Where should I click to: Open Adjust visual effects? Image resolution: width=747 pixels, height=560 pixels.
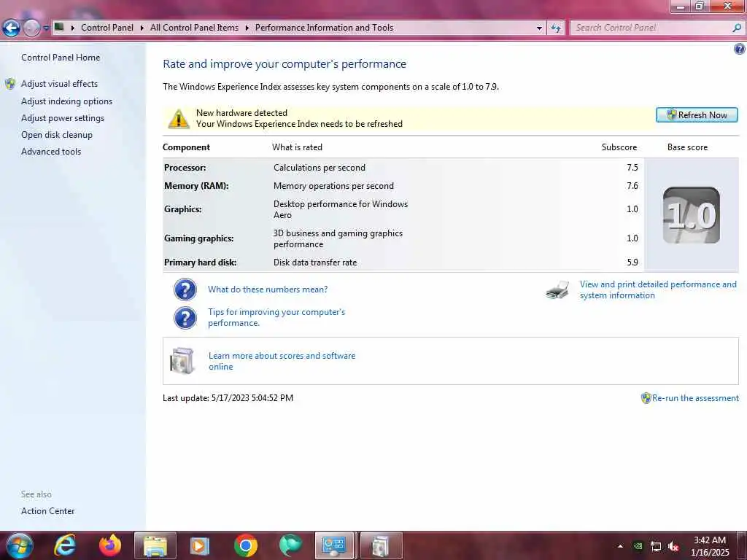pyautogui.click(x=59, y=84)
